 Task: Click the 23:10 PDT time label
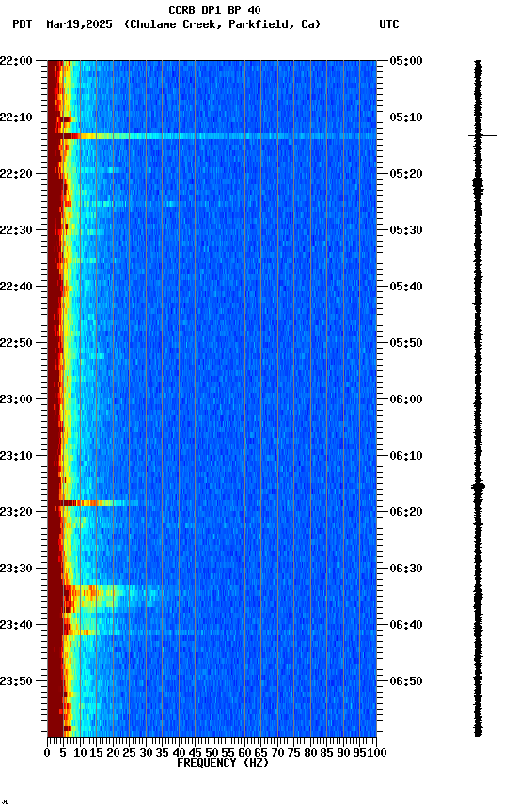(x=16, y=456)
